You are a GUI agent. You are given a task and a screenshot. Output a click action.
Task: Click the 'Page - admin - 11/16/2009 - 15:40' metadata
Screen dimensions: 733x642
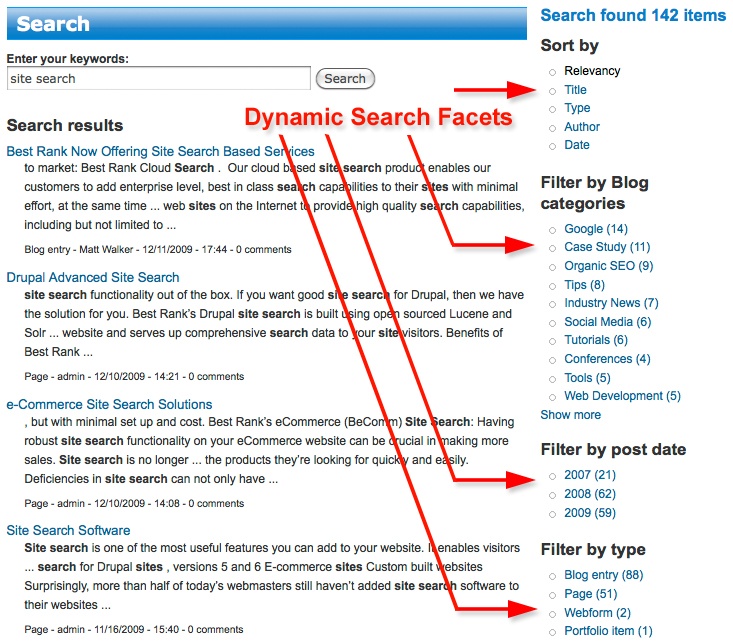click(x=134, y=629)
